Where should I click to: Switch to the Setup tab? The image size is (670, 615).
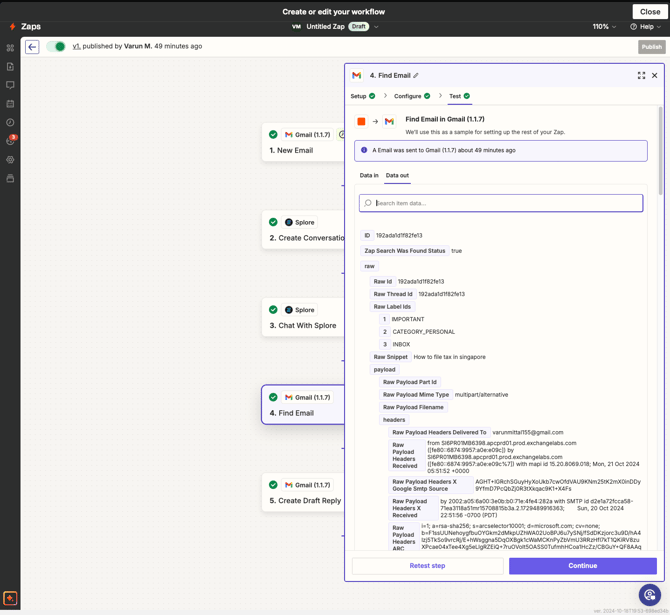click(363, 96)
